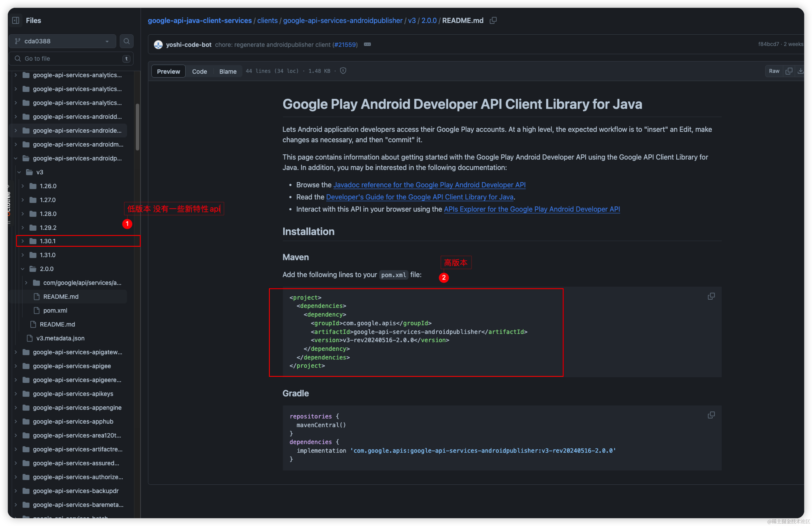Screen dimensions: 812x526
Task: Collapse the v3 folder
Action: click(19, 172)
